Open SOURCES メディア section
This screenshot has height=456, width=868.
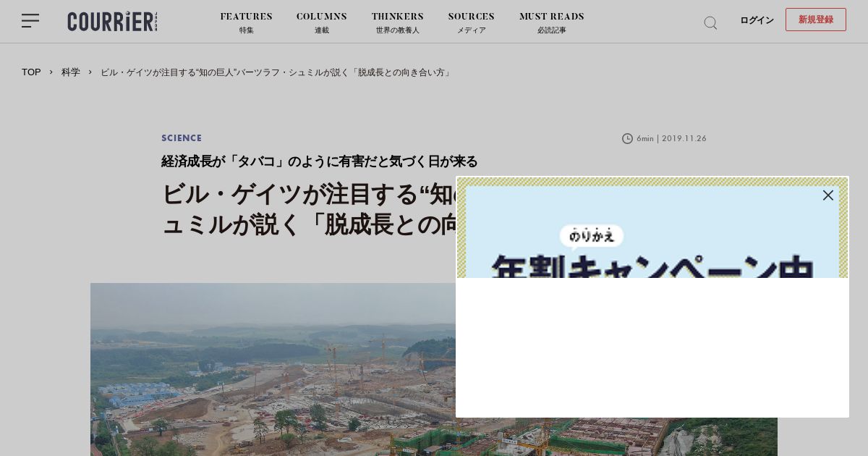(472, 22)
